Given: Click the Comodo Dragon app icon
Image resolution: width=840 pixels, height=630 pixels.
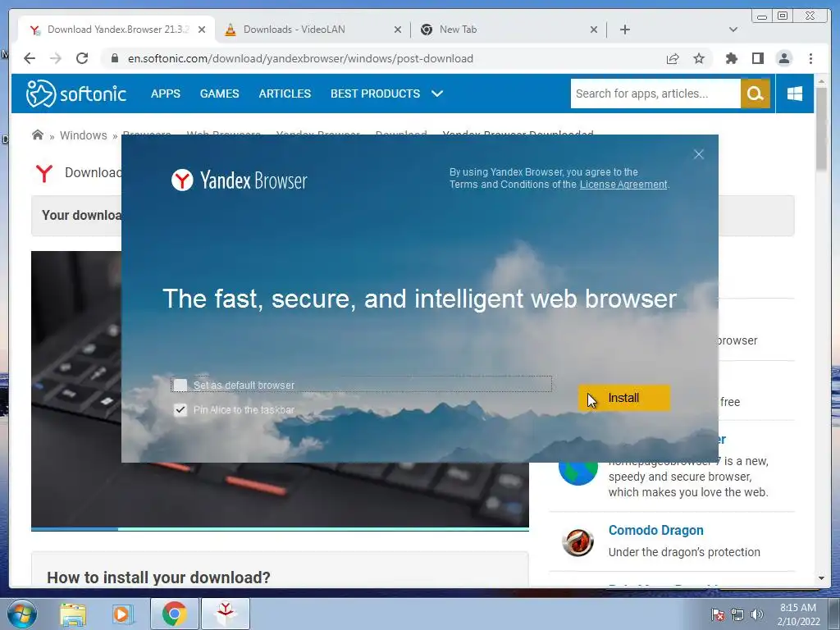Looking at the screenshot, I should click(x=578, y=541).
